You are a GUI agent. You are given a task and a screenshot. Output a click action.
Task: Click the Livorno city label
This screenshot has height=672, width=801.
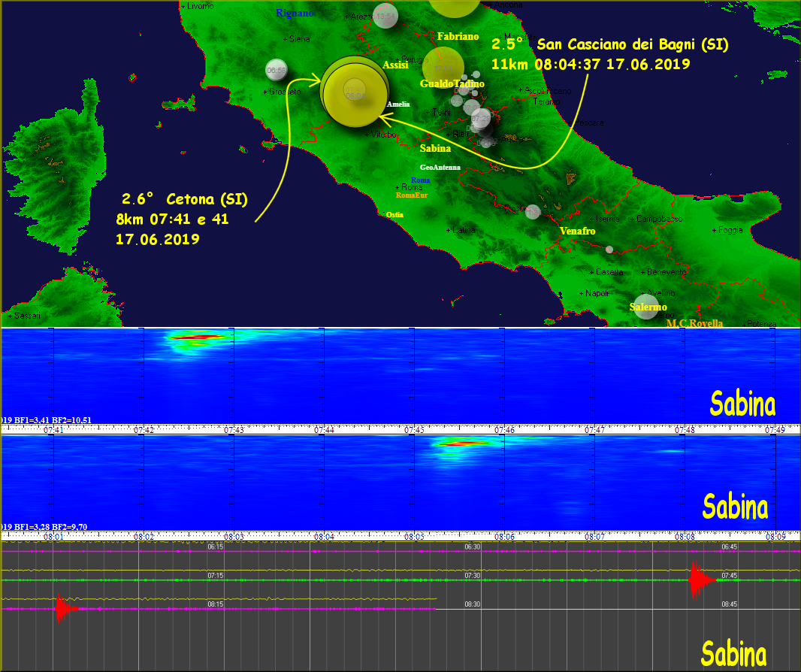198,6
